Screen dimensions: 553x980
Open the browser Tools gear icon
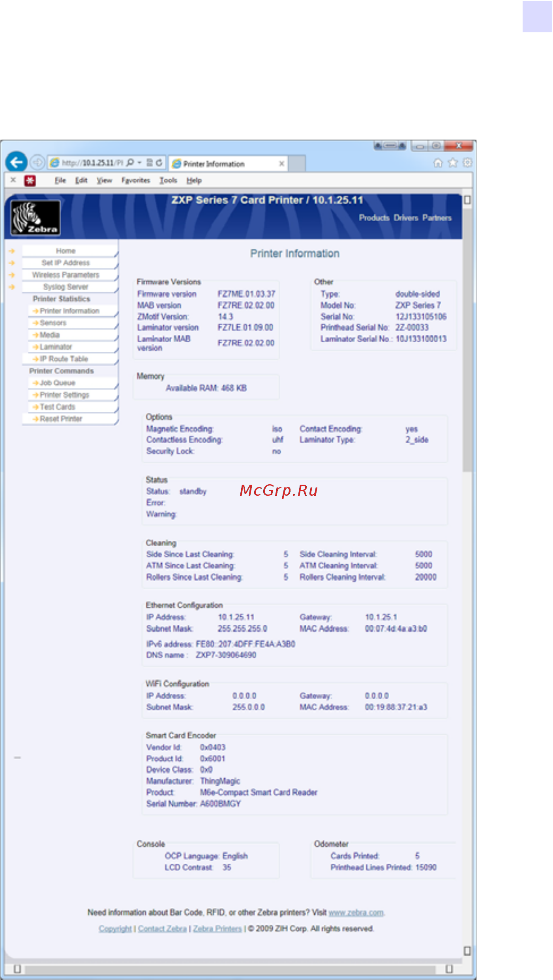[467, 162]
